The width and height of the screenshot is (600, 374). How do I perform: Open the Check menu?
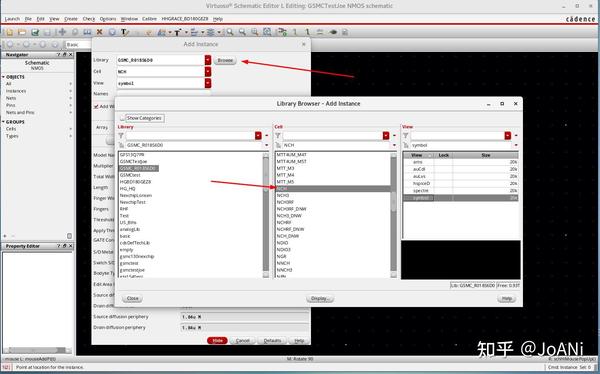(x=89, y=19)
